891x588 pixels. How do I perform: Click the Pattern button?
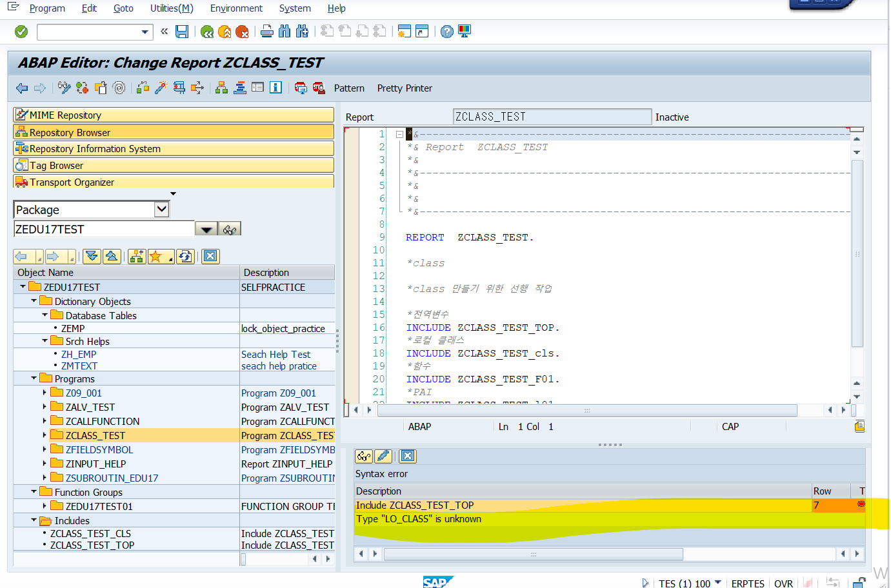(x=349, y=88)
